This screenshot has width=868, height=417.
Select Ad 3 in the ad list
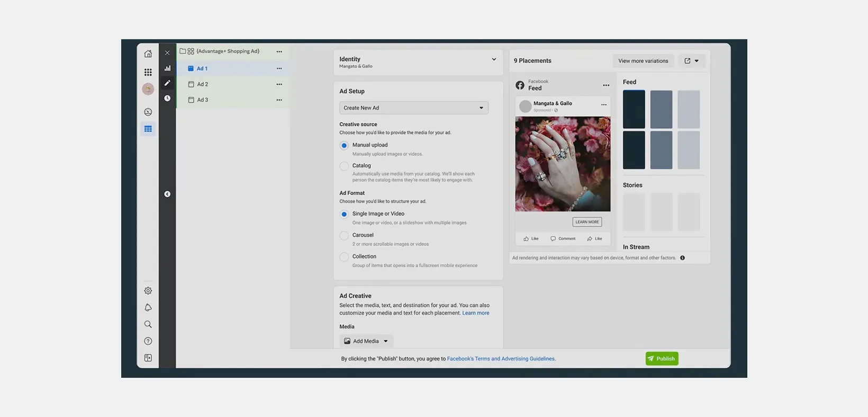click(233, 100)
